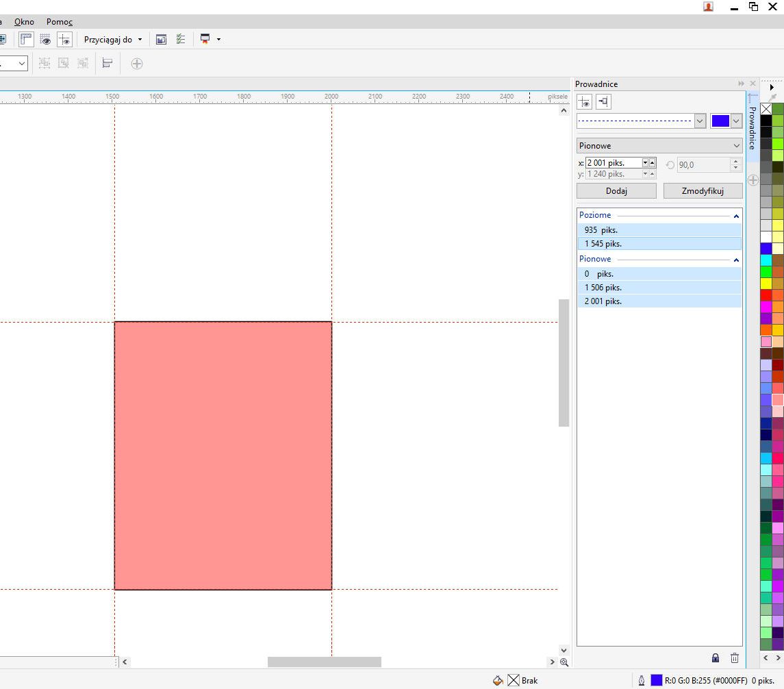Open the Pionowe guideline type dropdown

pos(659,146)
